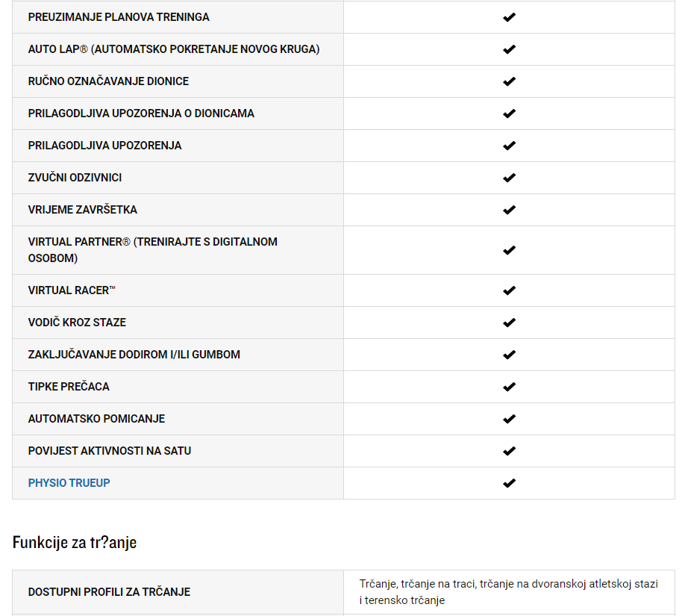Click checkmark for Povijest aktivnosti na satu
This screenshot has width=685, height=616.
(x=509, y=451)
